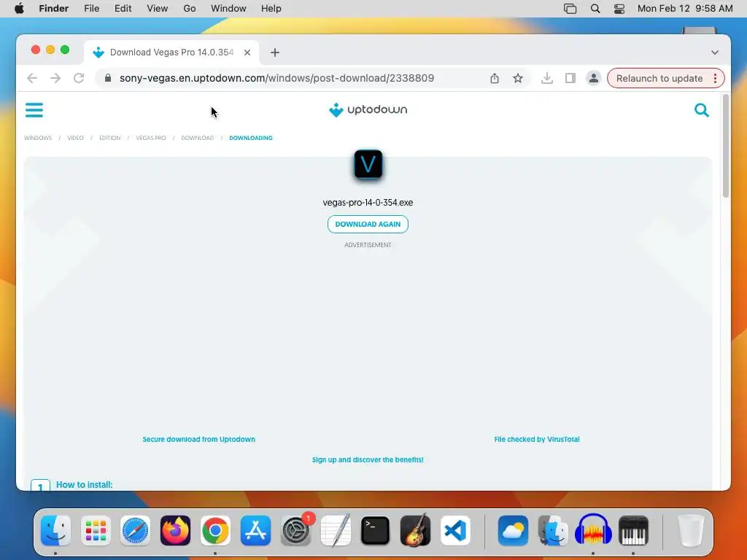Open the App Store from the Dock

(255, 530)
